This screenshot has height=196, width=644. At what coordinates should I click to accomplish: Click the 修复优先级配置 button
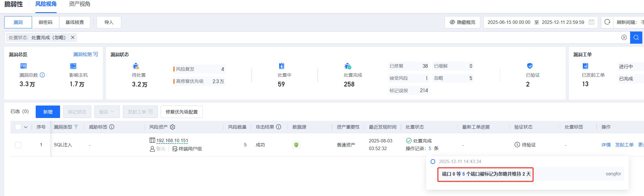tap(182, 112)
